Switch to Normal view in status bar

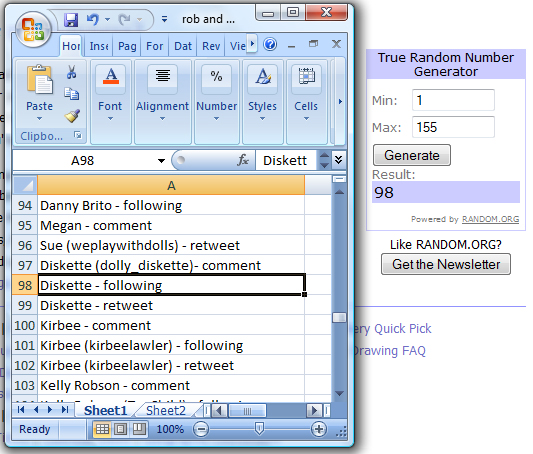102,429
